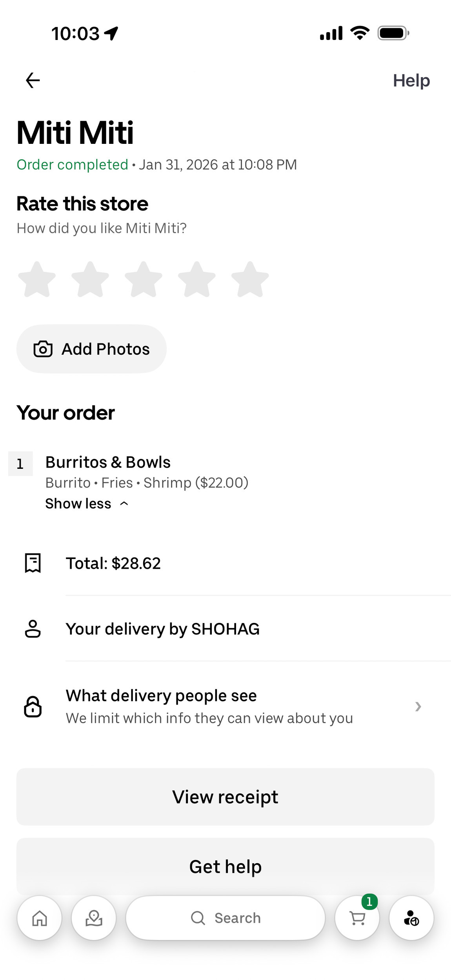Rate Miti Miti one star
The width and height of the screenshot is (451, 980).
(x=37, y=279)
